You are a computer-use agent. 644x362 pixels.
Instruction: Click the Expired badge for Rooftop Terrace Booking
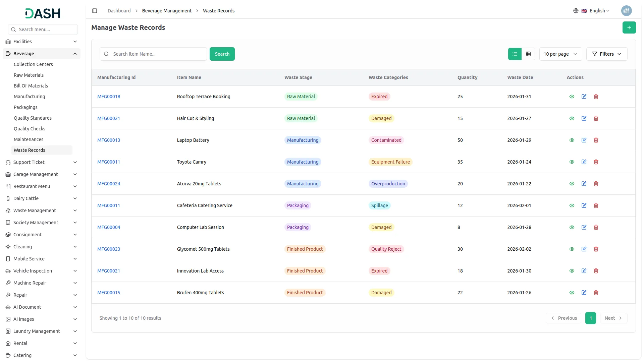[x=379, y=97]
